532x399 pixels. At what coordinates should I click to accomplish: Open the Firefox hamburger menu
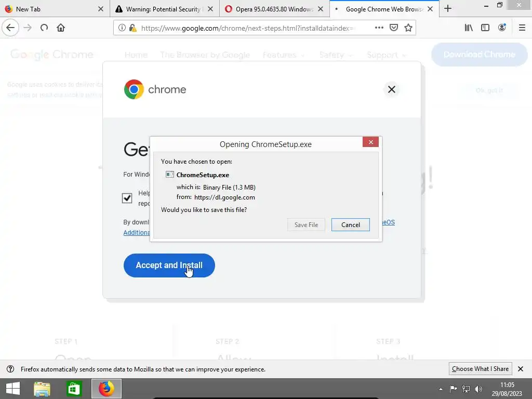click(x=522, y=28)
